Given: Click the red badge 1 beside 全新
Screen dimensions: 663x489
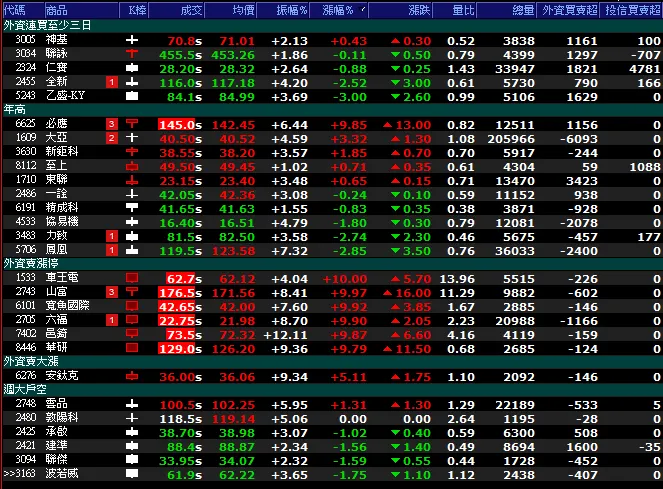Looking at the screenshot, I should tap(112, 82).
